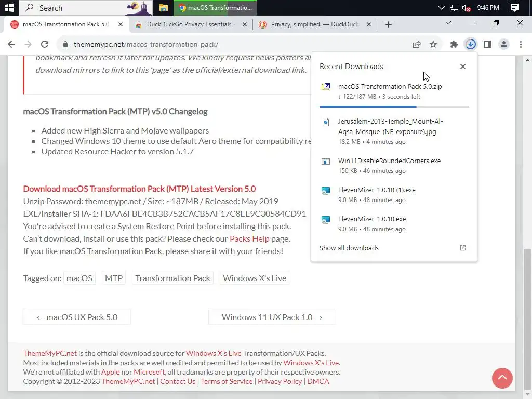
Task: Click the Windows X's Live tag
Action: pos(255,278)
